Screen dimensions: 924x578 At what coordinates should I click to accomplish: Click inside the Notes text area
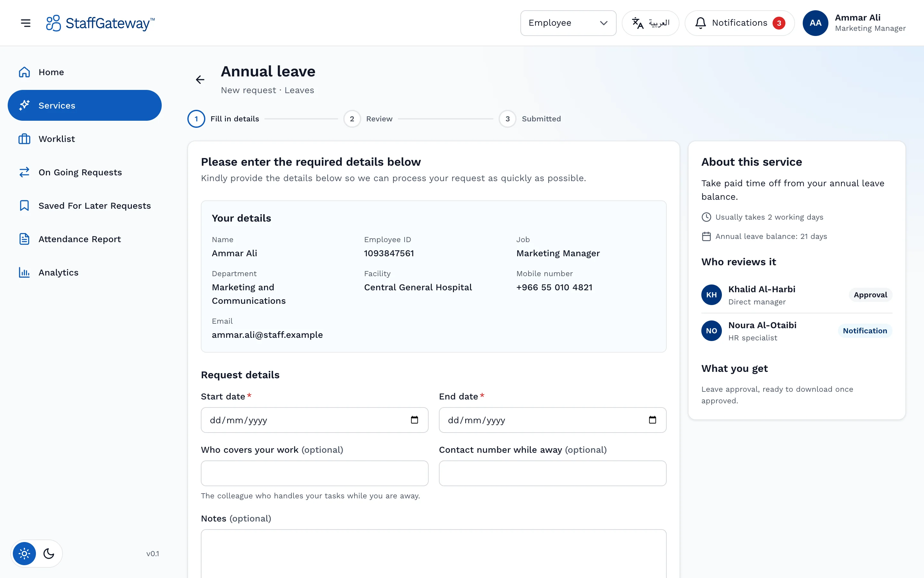click(x=434, y=554)
